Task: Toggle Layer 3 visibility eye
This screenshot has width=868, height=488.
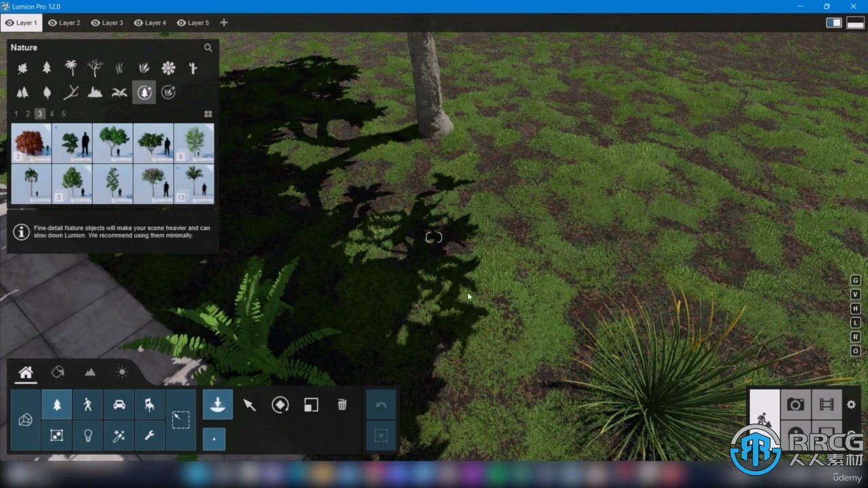Action: 95,22
